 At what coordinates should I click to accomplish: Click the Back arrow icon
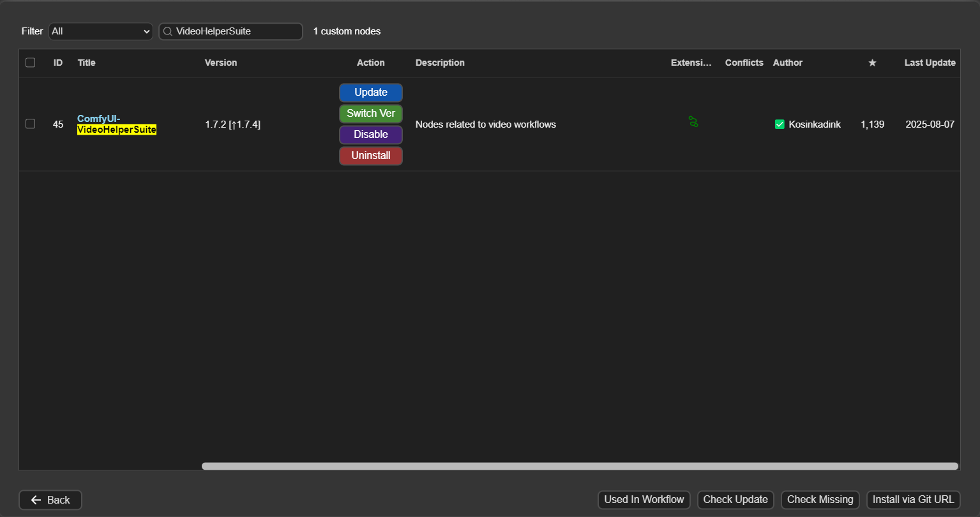(x=36, y=500)
